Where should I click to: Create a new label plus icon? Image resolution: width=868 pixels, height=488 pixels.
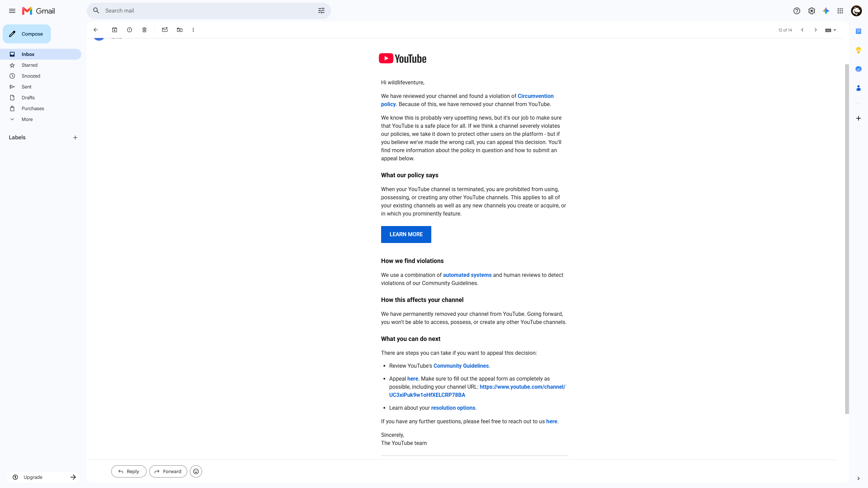[75, 138]
